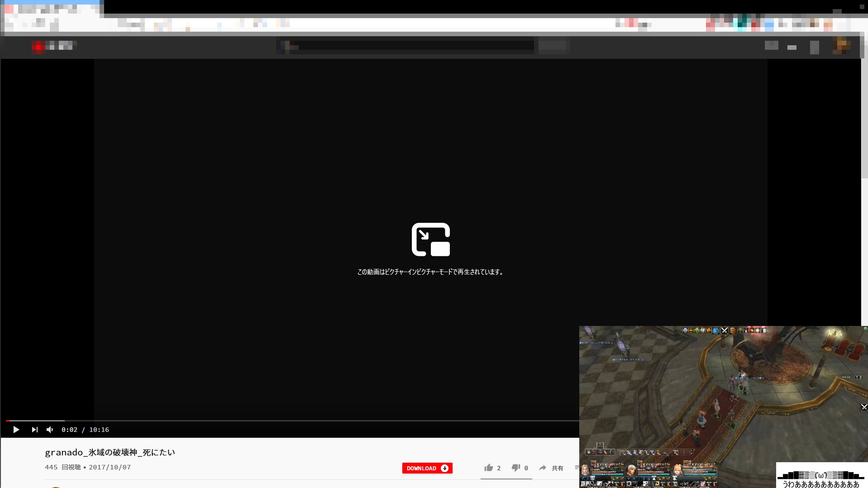The height and width of the screenshot is (488, 868).
Task: Click the red DOWNLOAD button
Action: 427,468
